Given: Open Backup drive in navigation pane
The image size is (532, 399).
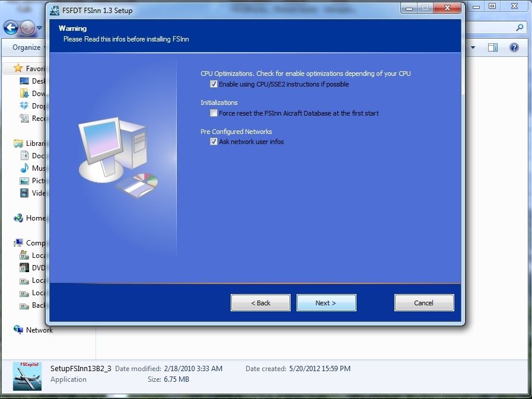Looking at the screenshot, I should tap(32, 305).
